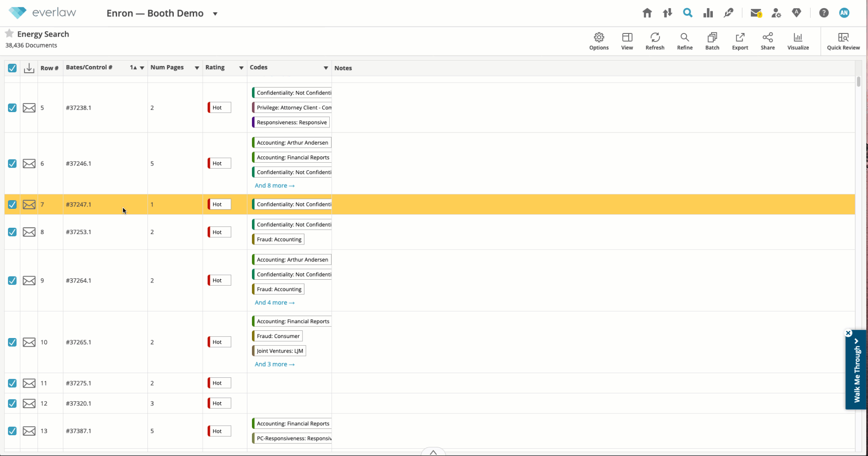Open email document icon in row 12
This screenshot has width=868, height=456.
click(29, 403)
